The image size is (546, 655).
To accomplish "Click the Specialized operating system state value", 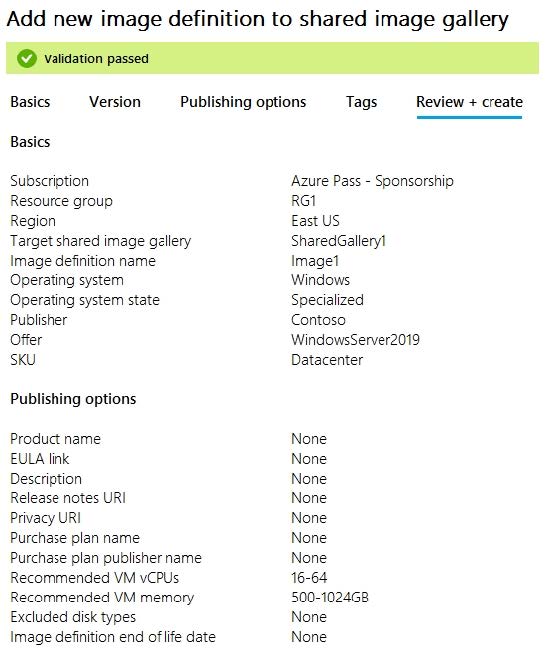I will point(328,300).
